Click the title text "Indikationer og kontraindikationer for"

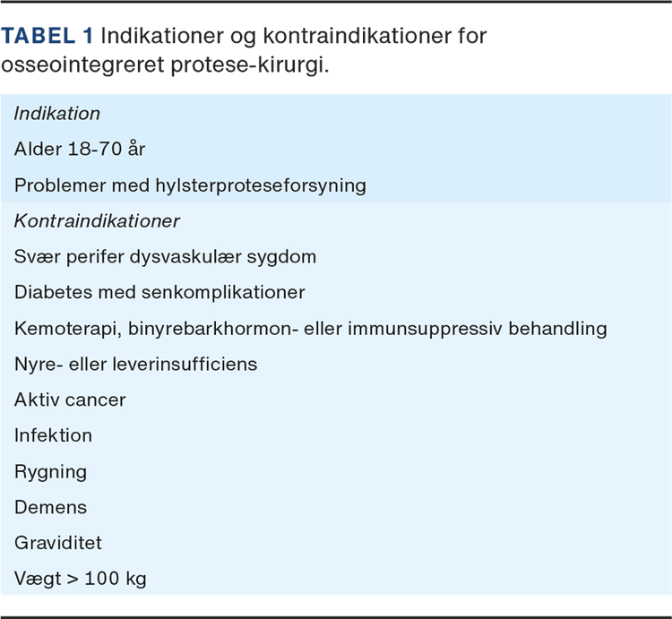click(x=294, y=38)
